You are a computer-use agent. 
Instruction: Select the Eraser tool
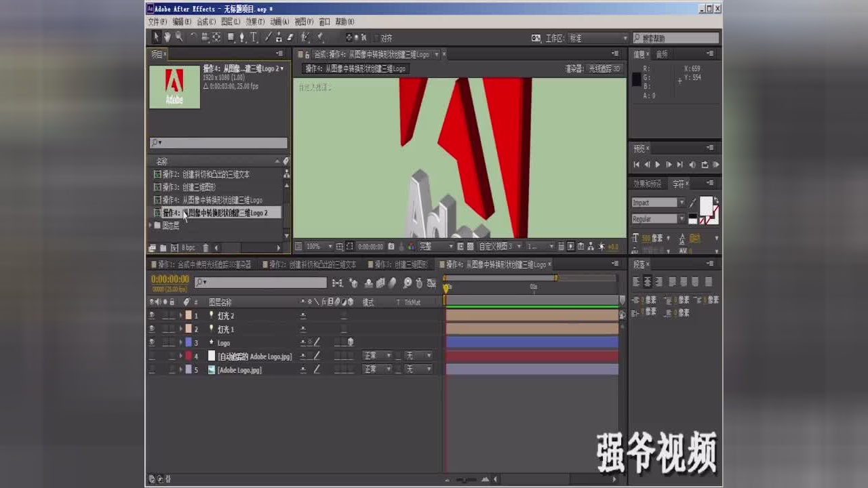pyautogui.click(x=290, y=37)
